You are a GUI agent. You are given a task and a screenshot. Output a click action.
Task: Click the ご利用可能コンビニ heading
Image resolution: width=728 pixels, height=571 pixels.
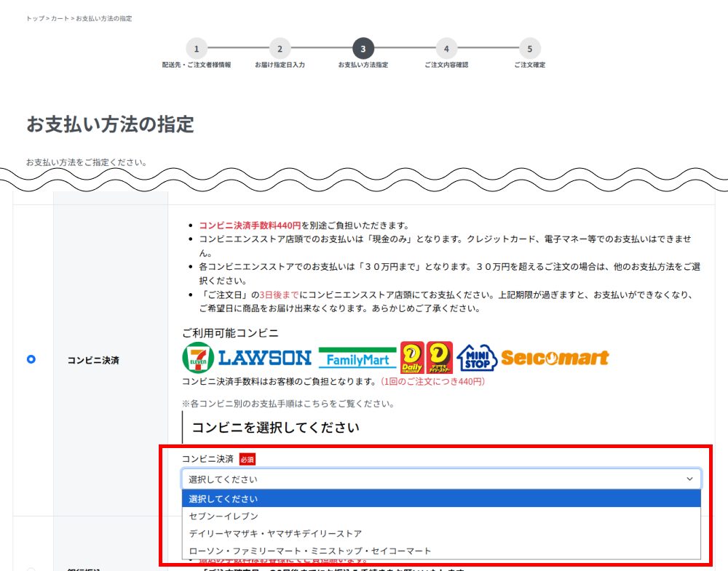tap(230, 332)
